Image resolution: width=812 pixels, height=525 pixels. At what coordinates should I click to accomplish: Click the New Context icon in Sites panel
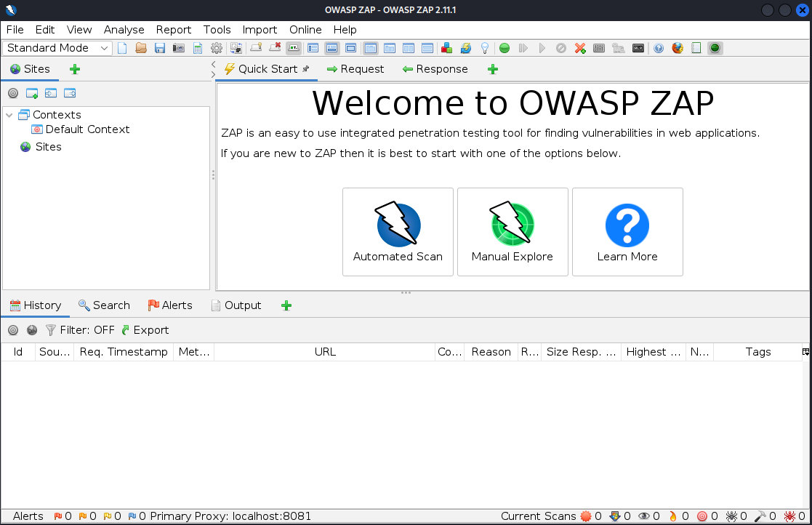coord(31,93)
